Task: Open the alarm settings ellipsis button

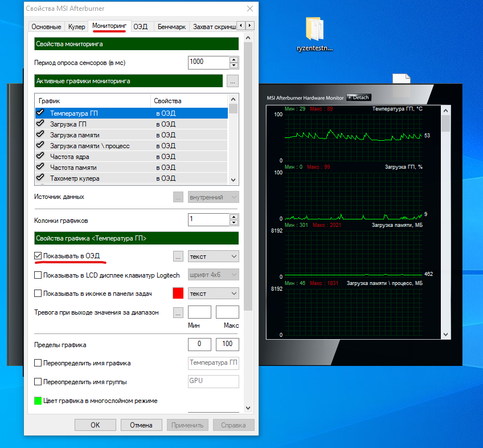Action: coord(178,312)
